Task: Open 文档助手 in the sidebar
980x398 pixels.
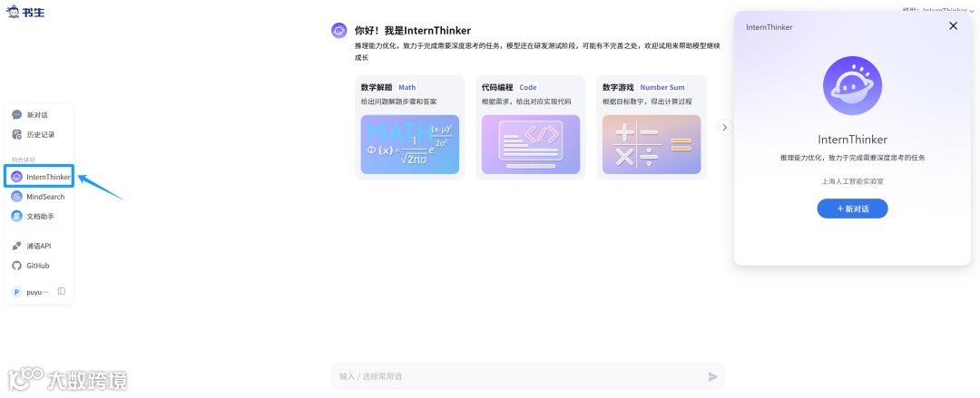Action: (33, 216)
